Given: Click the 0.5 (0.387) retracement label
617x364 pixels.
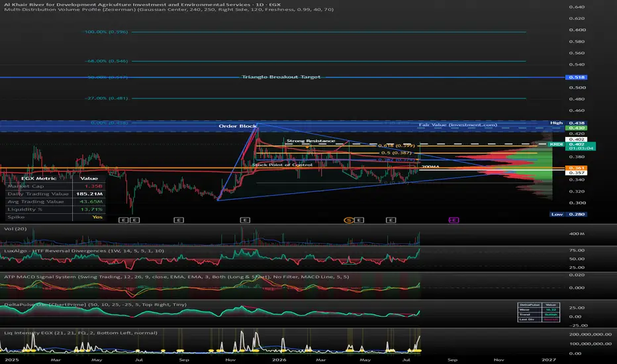Looking at the screenshot, I should (397, 153).
